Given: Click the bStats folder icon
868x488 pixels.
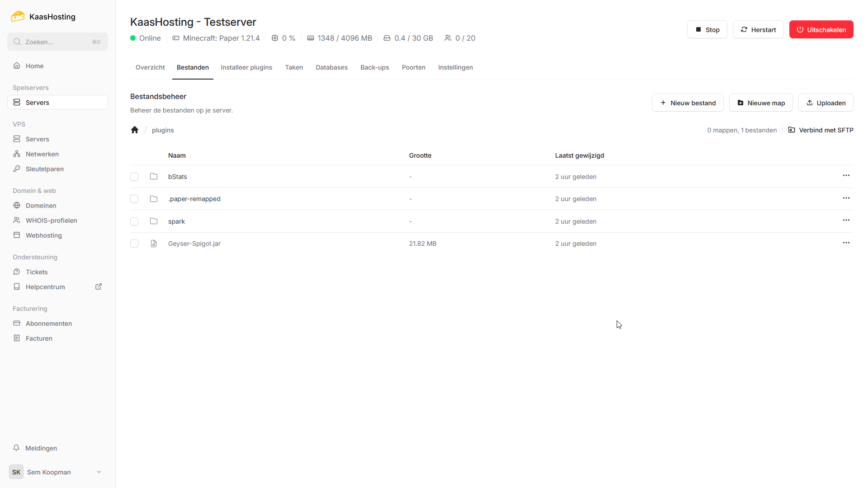Looking at the screenshot, I should [x=154, y=176].
